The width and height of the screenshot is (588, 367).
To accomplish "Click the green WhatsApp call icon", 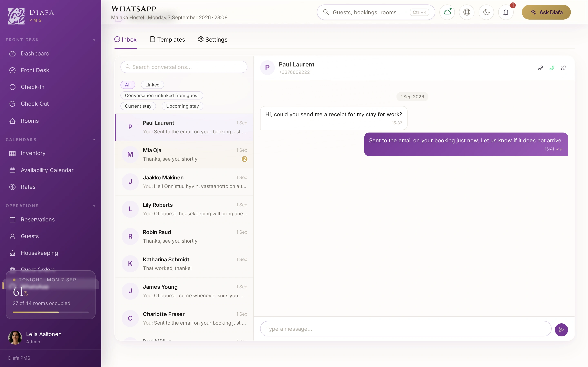I will pos(551,68).
